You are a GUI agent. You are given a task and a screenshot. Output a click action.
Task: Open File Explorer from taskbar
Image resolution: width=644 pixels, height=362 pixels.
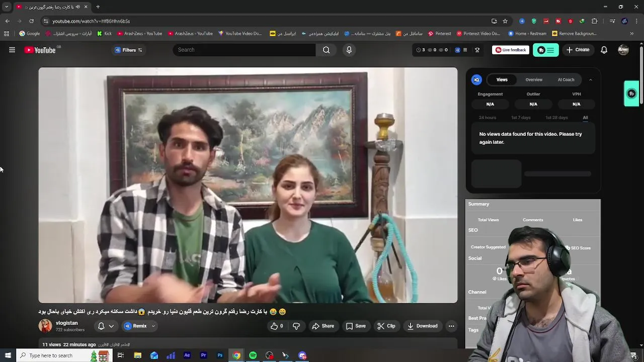coord(137,355)
